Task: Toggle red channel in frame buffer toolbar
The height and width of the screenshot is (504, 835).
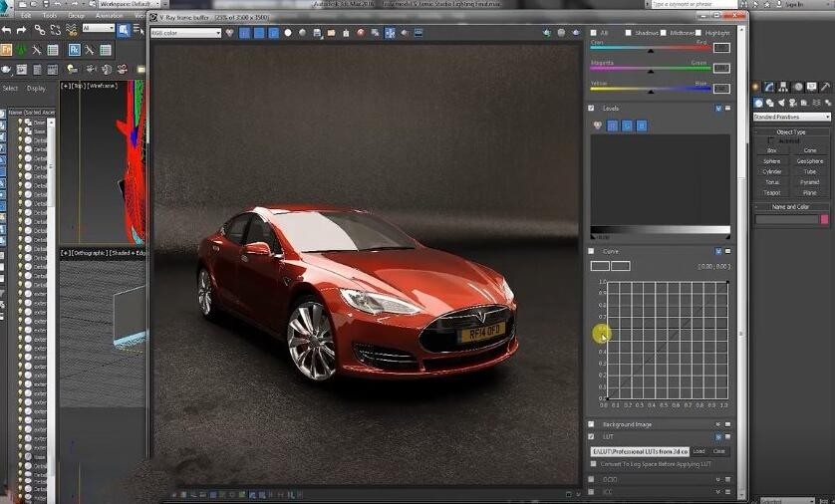Action: [x=244, y=33]
